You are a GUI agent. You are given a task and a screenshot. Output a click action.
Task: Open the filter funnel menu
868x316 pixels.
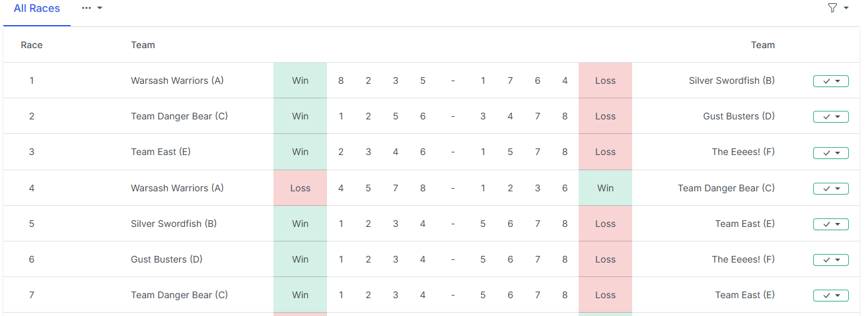click(837, 9)
